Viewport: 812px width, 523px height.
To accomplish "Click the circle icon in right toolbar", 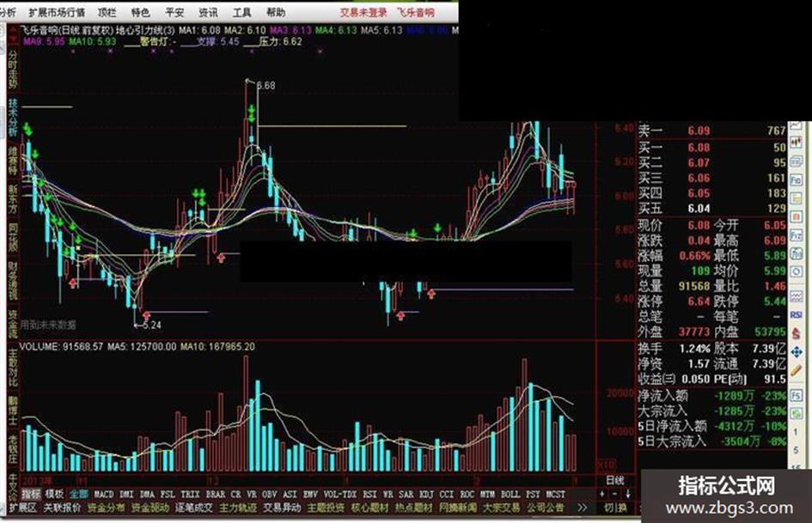I will [x=797, y=272].
